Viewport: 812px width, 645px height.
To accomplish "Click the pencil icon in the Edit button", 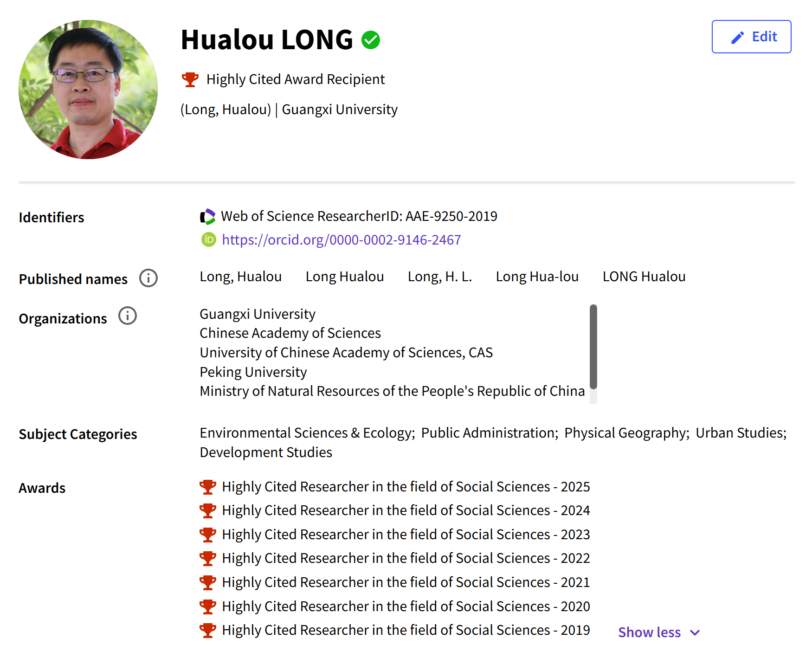I will (738, 37).
